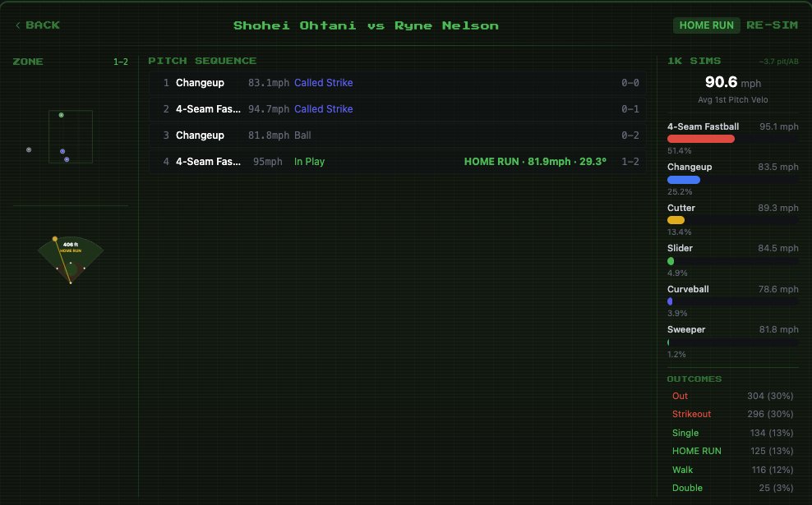Click the Changeup blue usage bar
The image size is (812, 505).
684,180
